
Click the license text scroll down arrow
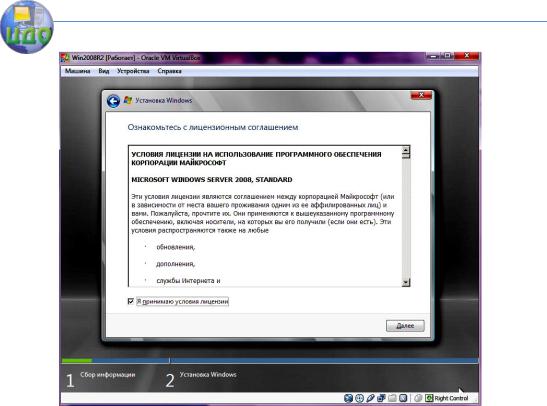click(406, 282)
